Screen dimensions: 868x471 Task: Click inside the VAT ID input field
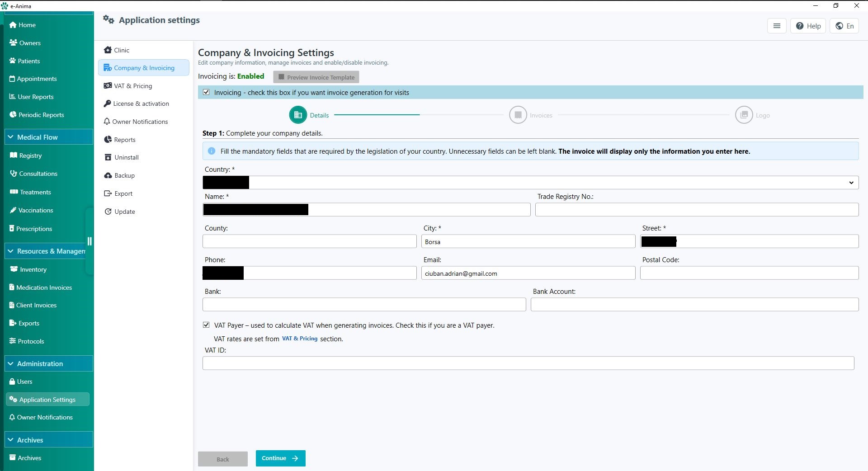coord(528,363)
